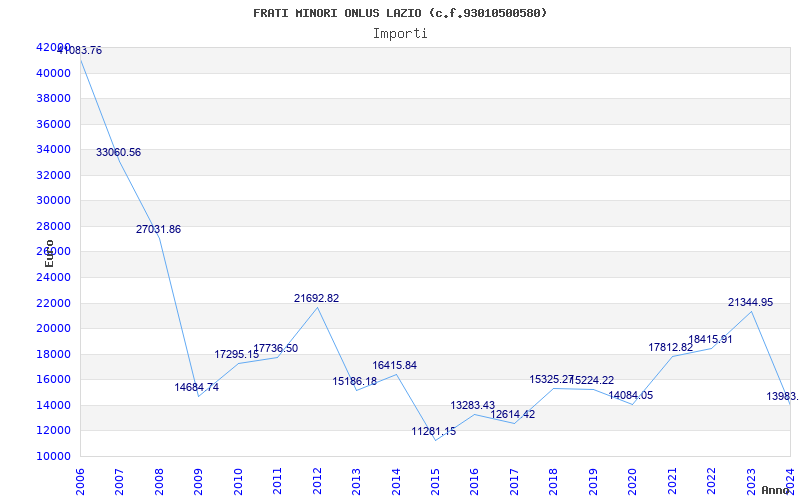Click the y-axis value 12000

pos(53,431)
